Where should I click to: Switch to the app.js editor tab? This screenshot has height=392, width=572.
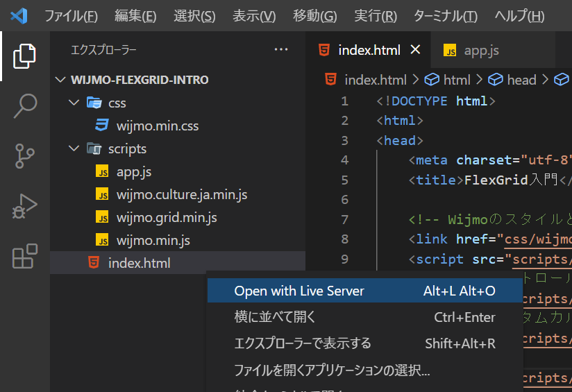pyautogui.click(x=493, y=49)
